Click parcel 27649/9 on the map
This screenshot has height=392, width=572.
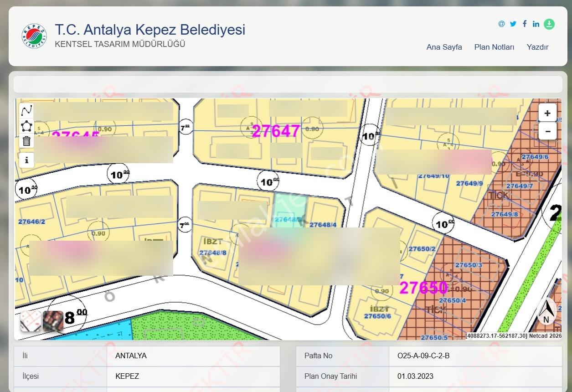(x=469, y=183)
